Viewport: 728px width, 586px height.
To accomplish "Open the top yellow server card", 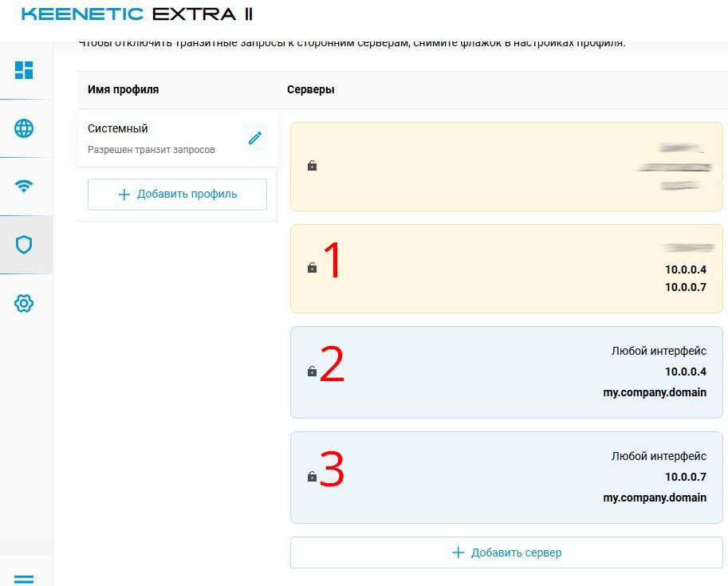I will [x=506, y=166].
